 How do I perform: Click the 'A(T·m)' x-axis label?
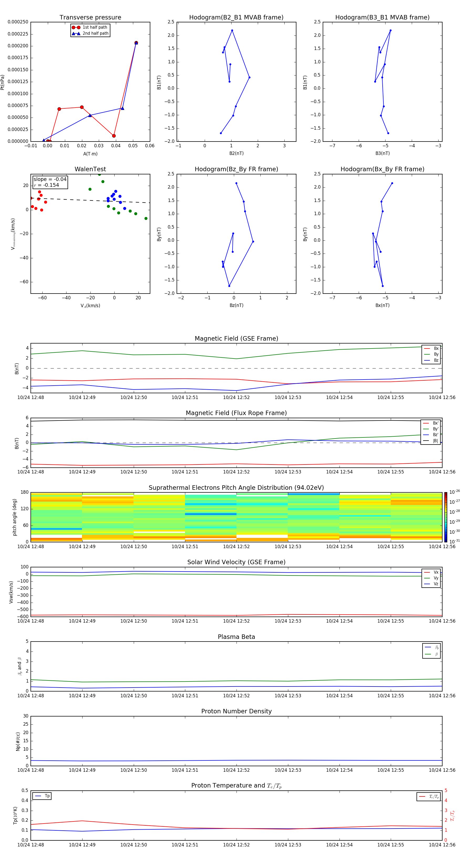pos(90,154)
